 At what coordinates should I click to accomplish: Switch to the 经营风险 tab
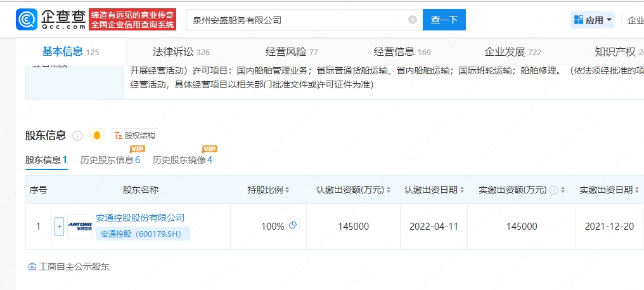(x=292, y=52)
